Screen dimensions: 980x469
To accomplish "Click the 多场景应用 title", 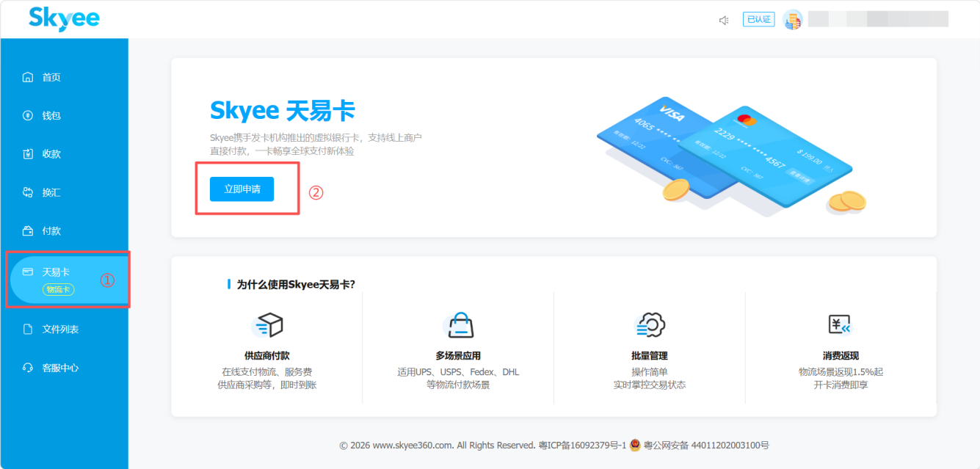I will pyautogui.click(x=458, y=356).
